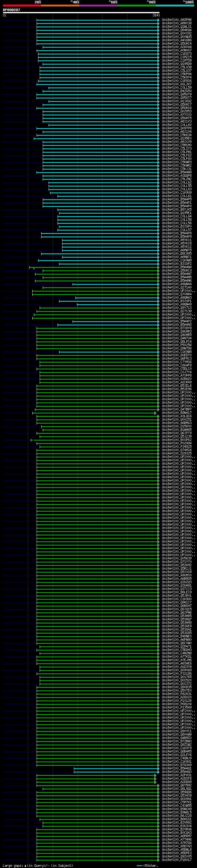197x868 pixels.
Task: Click the UniRef100_Q90YC1 label
Action: (177, 731)
